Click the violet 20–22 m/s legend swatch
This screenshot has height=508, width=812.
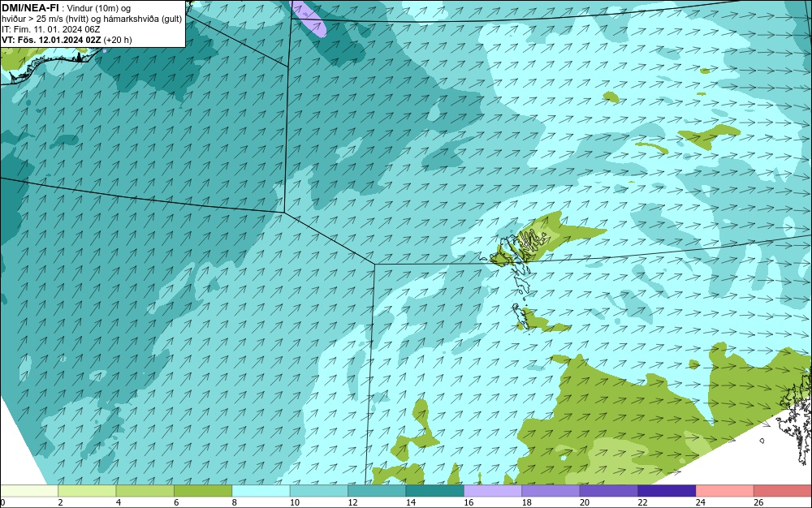[x=609, y=491]
